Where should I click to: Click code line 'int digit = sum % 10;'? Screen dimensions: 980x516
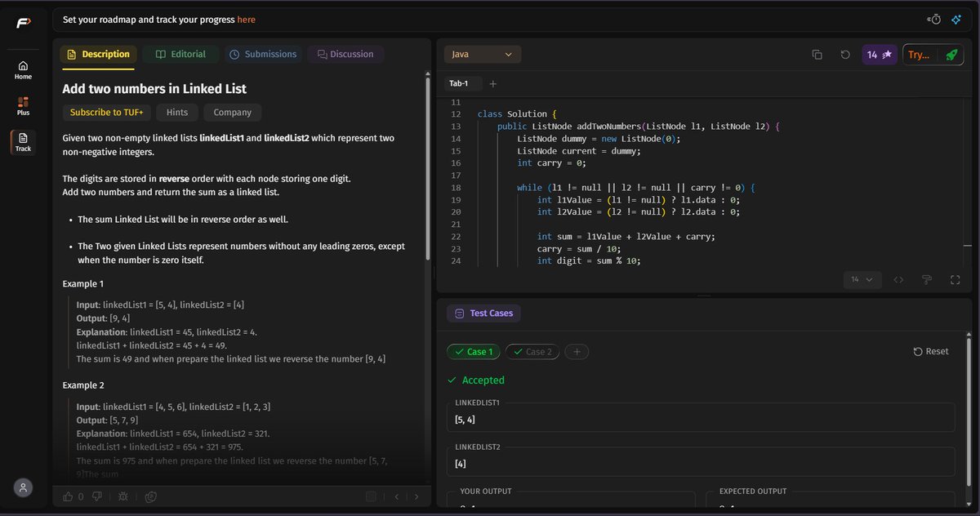pos(589,261)
